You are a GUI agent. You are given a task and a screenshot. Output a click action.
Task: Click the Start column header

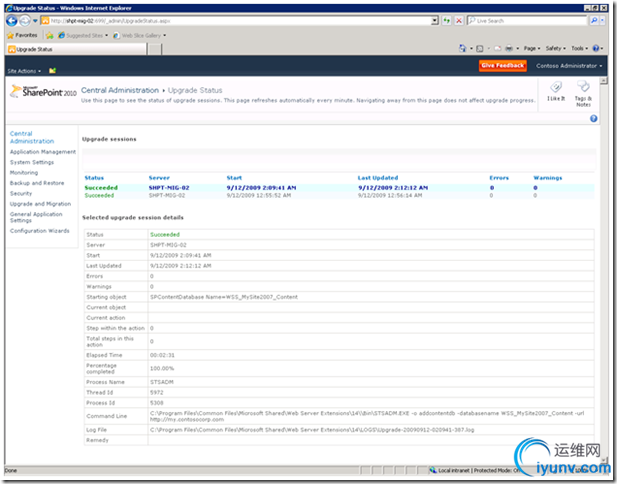[x=234, y=178]
